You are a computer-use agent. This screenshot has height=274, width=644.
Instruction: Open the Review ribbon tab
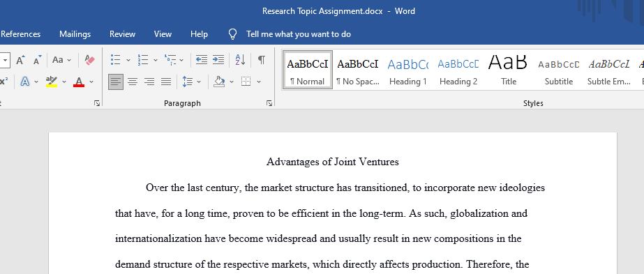coord(122,34)
